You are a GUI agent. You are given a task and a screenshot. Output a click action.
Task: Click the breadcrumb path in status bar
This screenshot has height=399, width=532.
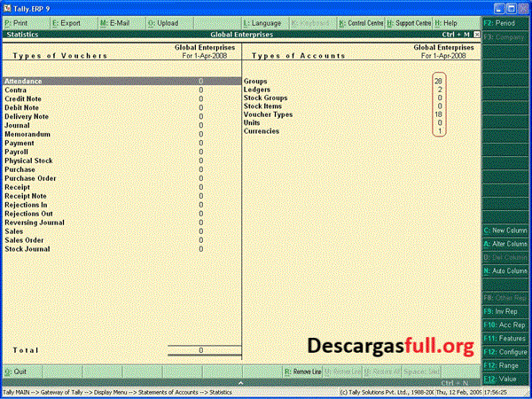(x=117, y=392)
